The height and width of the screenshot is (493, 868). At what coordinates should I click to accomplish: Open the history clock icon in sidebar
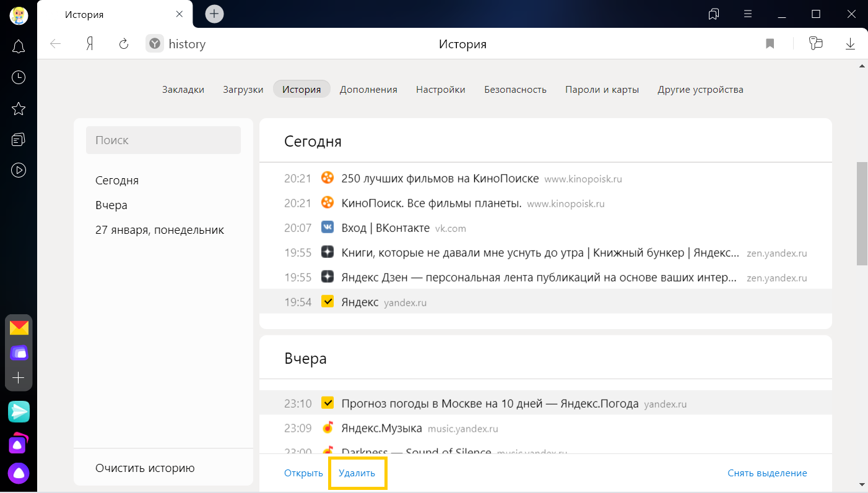[19, 77]
